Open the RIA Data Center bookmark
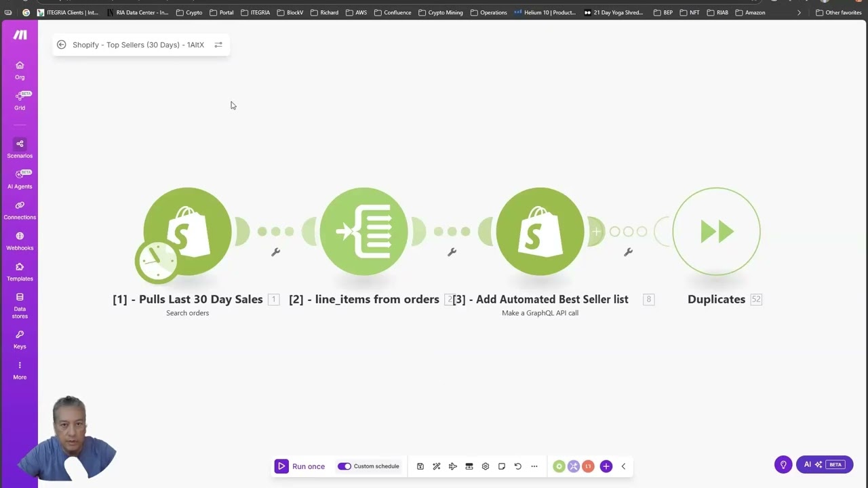 (137, 12)
